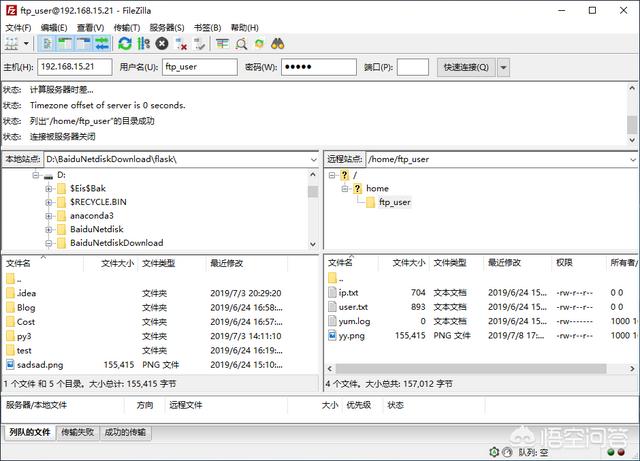The height and width of the screenshot is (461, 640).
Task: Toggle the message log display
Action: pos(47,43)
